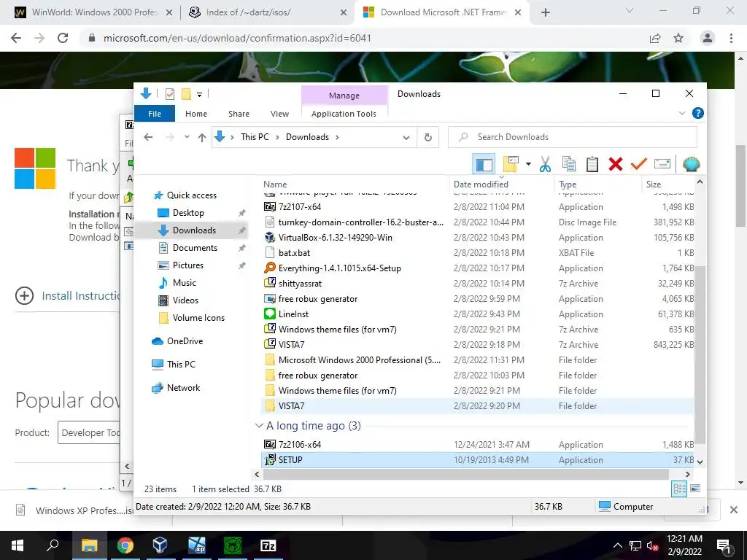Open the recent locations dropdown arrow
Image resolution: width=747 pixels, height=560 pixels.
pyautogui.click(x=187, y=137)
